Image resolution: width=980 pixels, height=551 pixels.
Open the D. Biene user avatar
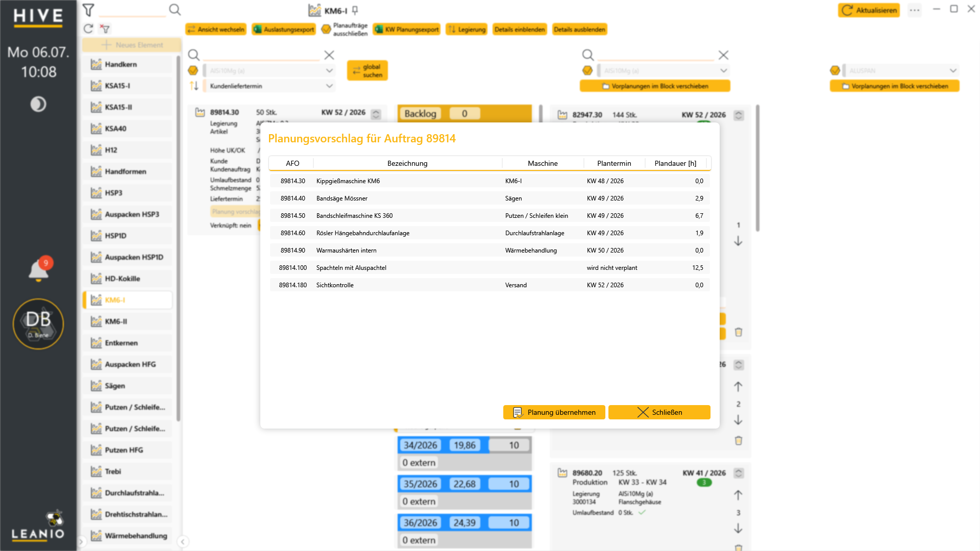[38, 324]
